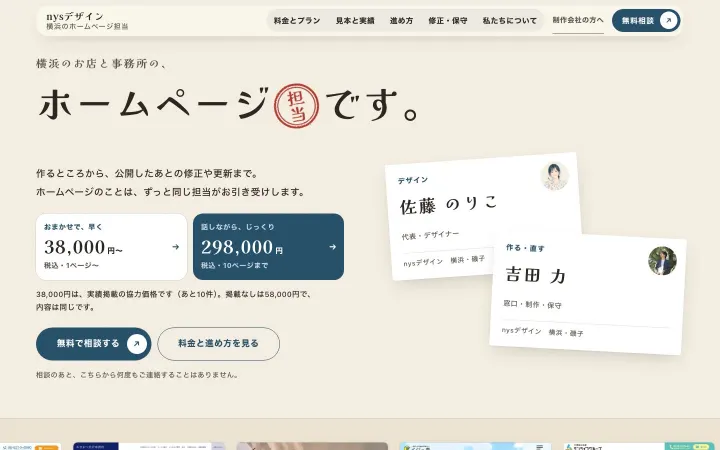Go to the 見本と実績 nav item

(355, 21)
